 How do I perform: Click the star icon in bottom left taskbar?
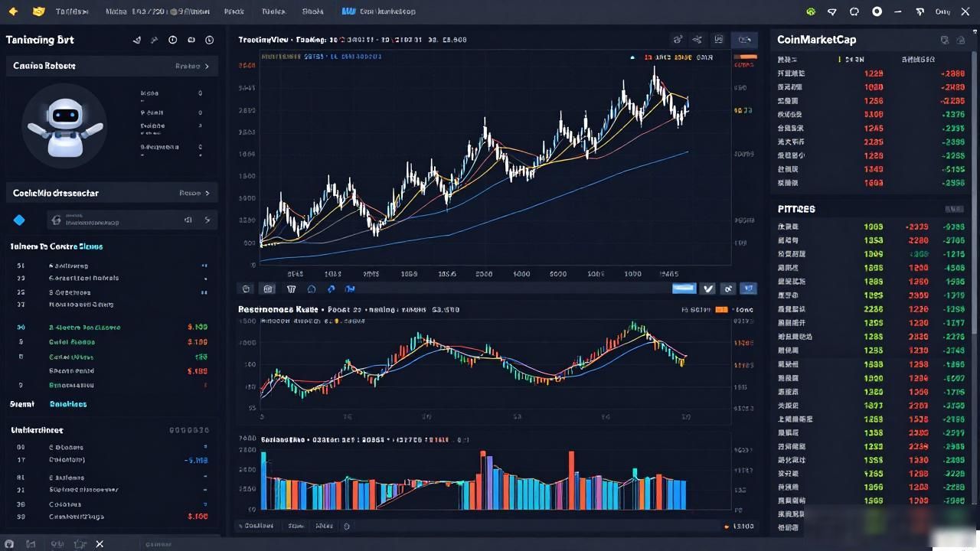click(80, 544)
